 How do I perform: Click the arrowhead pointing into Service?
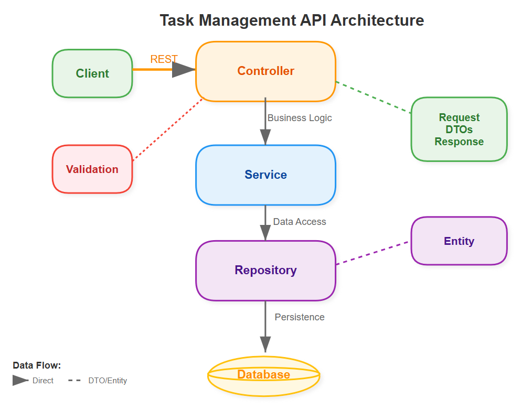pyautogui.click(x=265, y=137)
